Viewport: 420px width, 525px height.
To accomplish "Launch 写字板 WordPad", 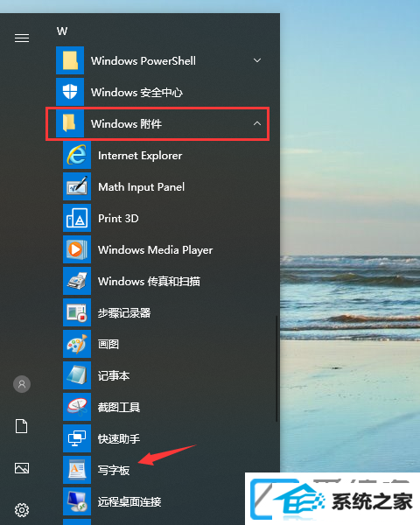I will (x=114, y=470).
